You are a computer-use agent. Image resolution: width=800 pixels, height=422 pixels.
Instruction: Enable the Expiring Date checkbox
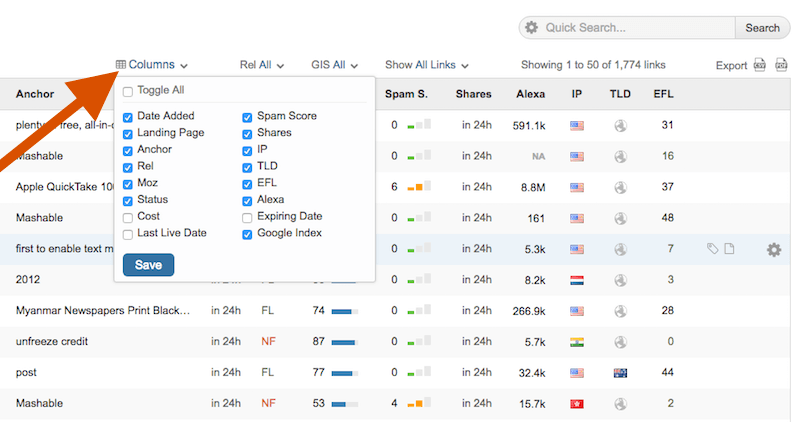[247, 218]
